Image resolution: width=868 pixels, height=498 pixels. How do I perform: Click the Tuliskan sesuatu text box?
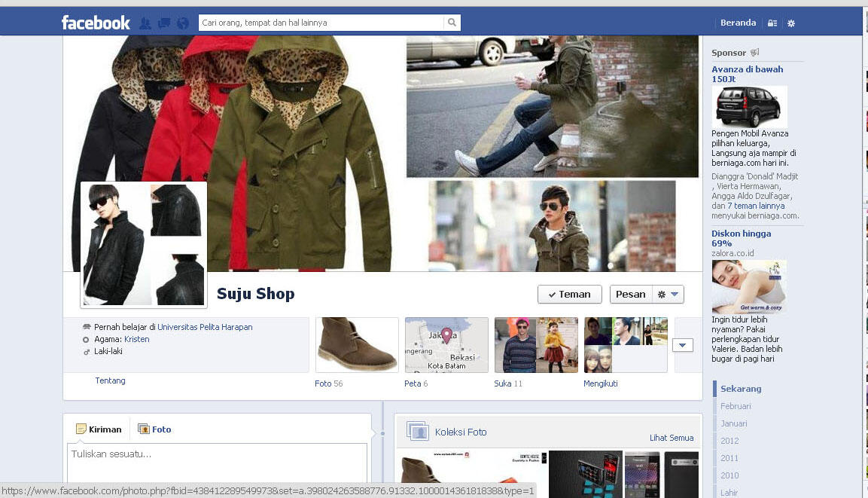(217, 463)
